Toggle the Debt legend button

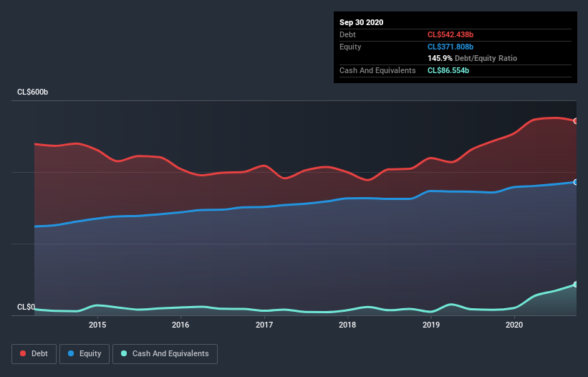click(34, 354)
